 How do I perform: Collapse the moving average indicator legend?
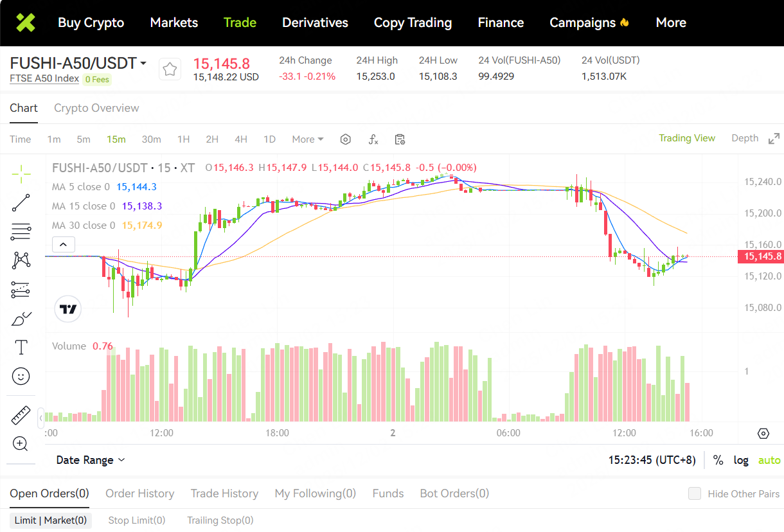tap(64, 244)
